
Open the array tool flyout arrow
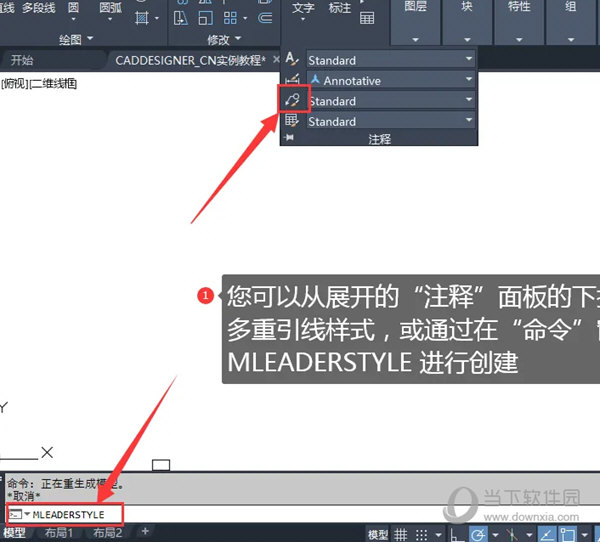point(245,18)
